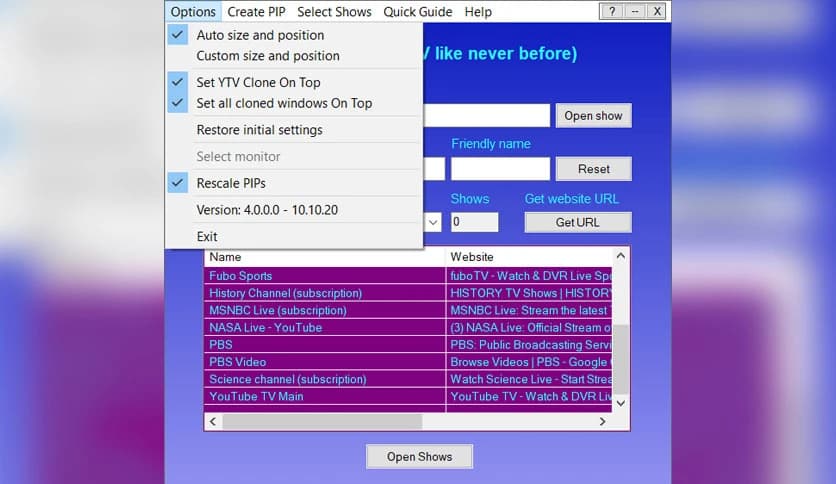The height and width of the screenshot is (484, 836).
Task: Choose Custom size and position
Action: (x=294, y=56)
